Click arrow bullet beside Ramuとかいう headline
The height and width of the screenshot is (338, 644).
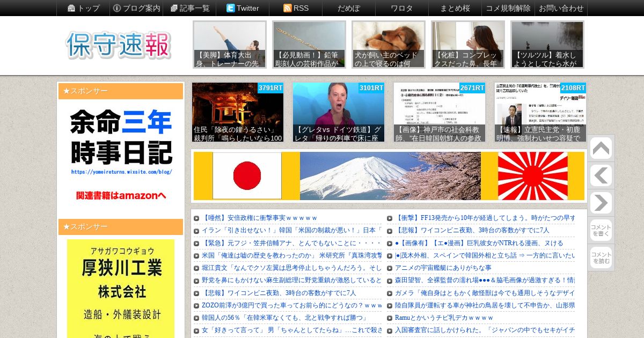pos(390,317)
